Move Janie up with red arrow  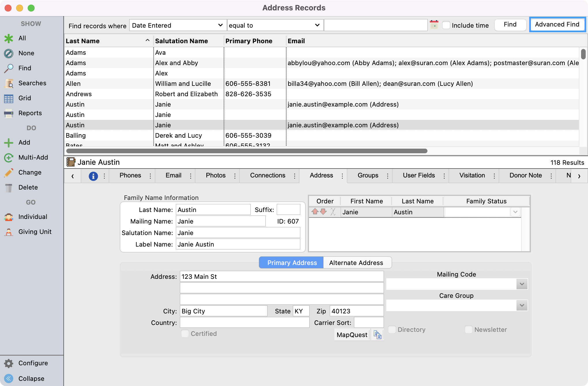coord(315,212)
